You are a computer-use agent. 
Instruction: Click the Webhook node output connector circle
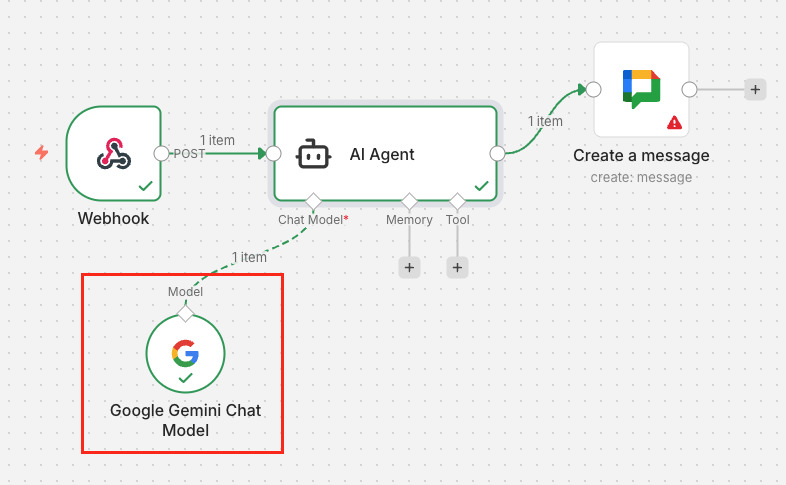point(161,153)
